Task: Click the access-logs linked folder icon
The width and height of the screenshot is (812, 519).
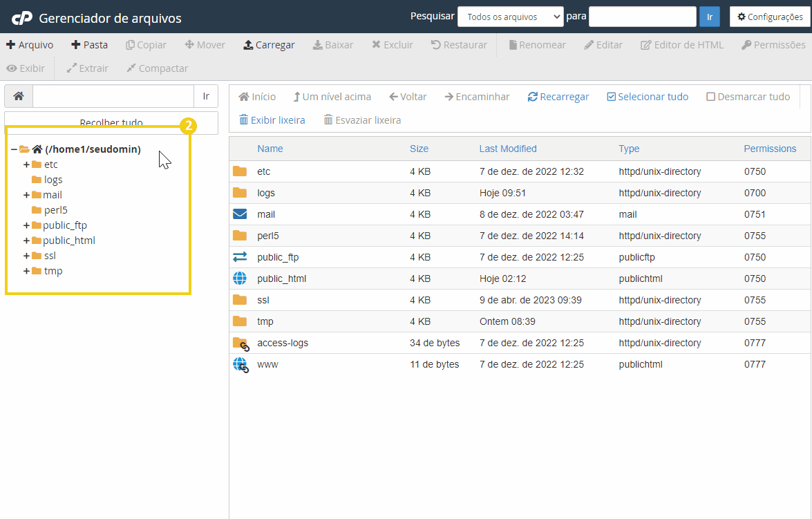Action: coord(240,344)
